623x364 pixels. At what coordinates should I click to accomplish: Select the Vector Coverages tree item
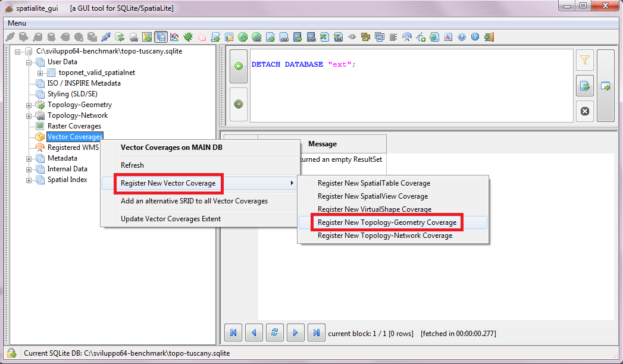[x=75, y=137]
